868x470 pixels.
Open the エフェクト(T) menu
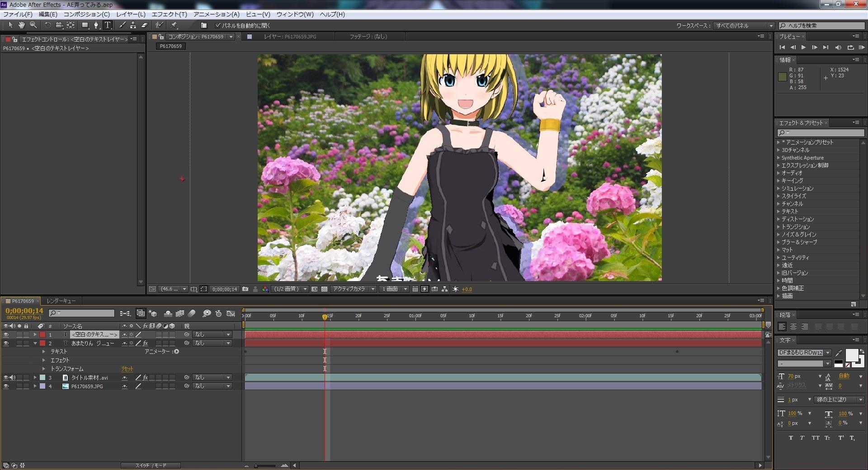[169, 14]
